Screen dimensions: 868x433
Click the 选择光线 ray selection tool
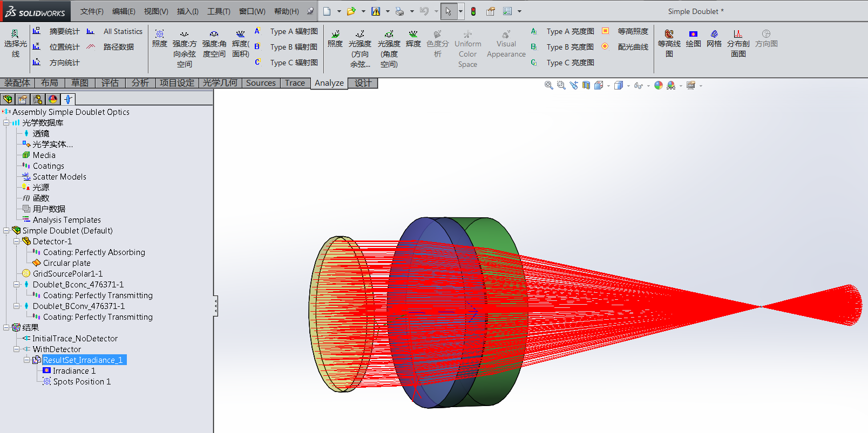pyautogui.click(x=15, y=44)
